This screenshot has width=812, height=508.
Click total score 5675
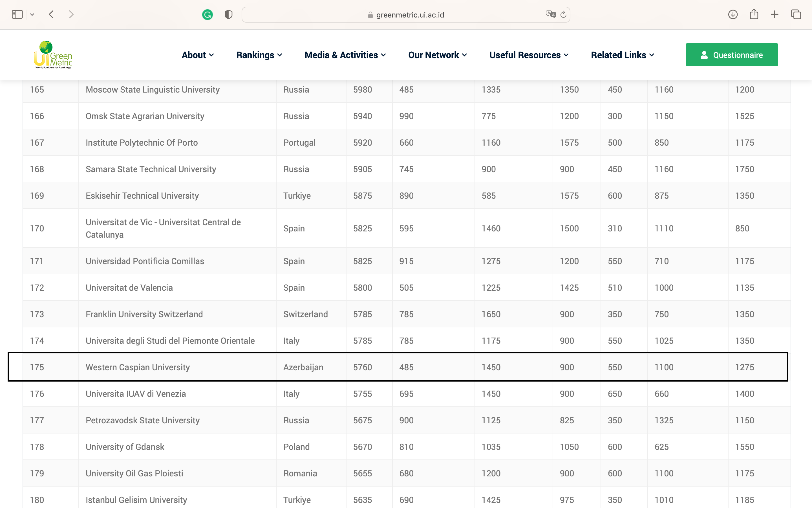coord(362,421)
